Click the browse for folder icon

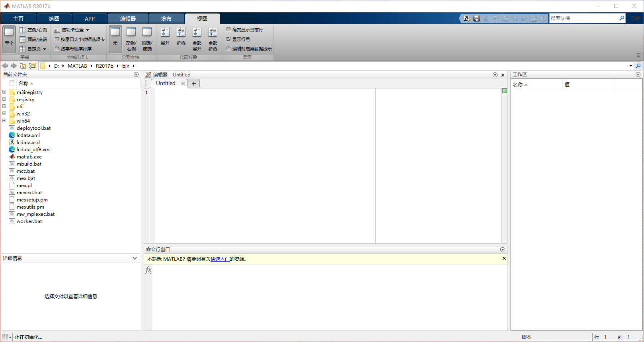[x=32, y=66]
